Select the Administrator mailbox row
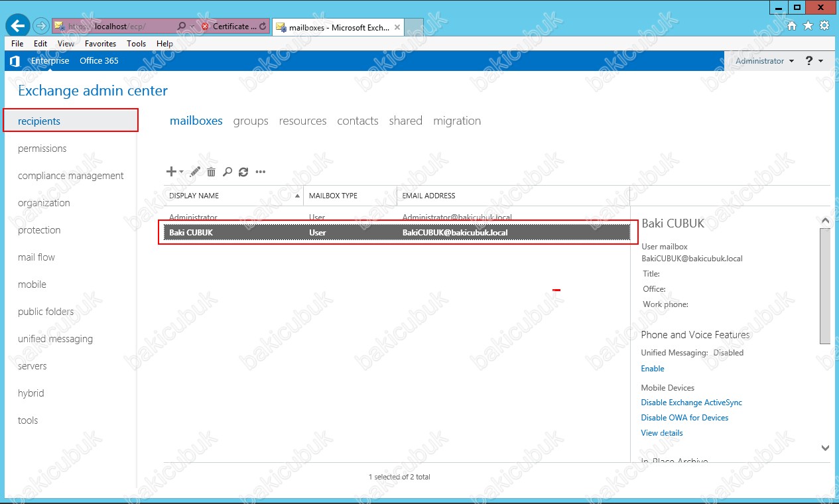This screenshot has width=839, height=504. pyautogui.click(x=397, y=216)
